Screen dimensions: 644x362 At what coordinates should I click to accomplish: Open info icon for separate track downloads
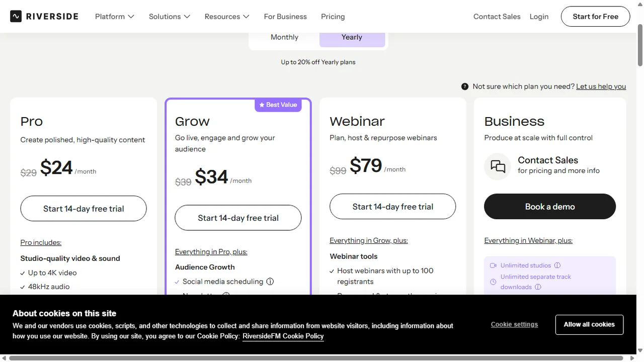[x=538, y=287]
